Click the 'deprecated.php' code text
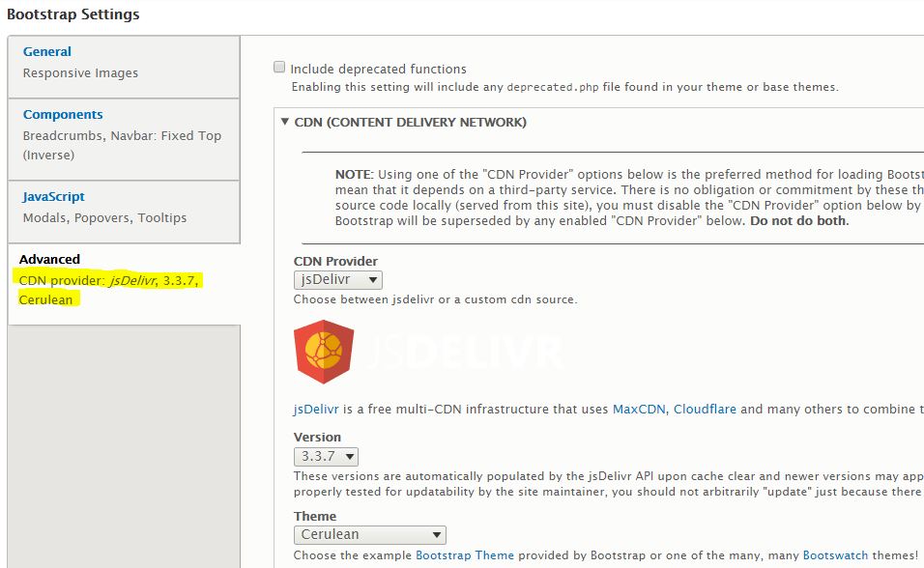This screenshot has width=924, height=568. [552, 87]
